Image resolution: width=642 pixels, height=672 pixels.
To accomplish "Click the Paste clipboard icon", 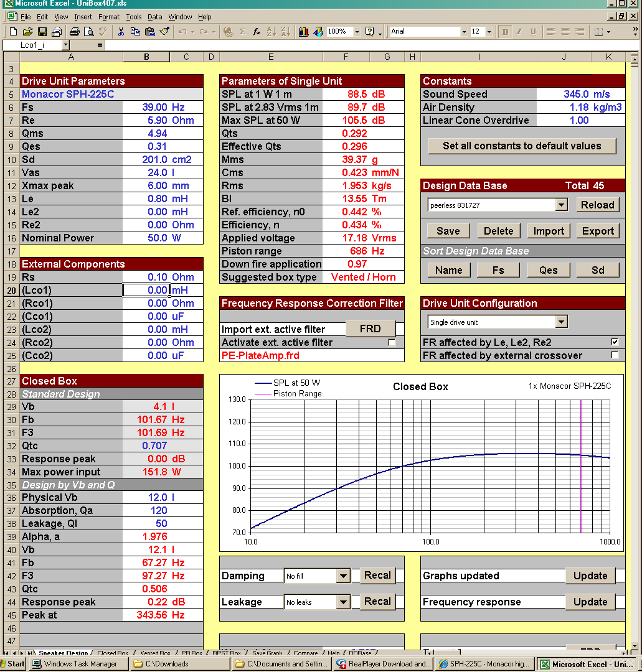I will click(149, 31).
